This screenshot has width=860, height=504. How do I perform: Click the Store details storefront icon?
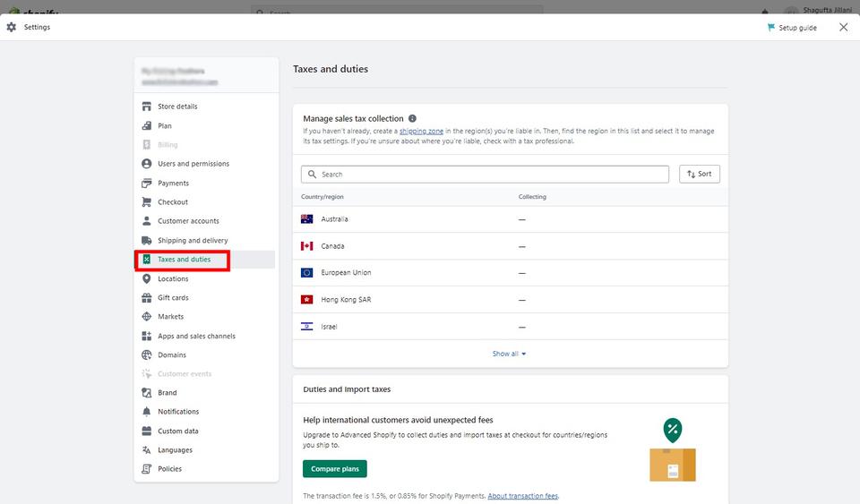(146, 107)
